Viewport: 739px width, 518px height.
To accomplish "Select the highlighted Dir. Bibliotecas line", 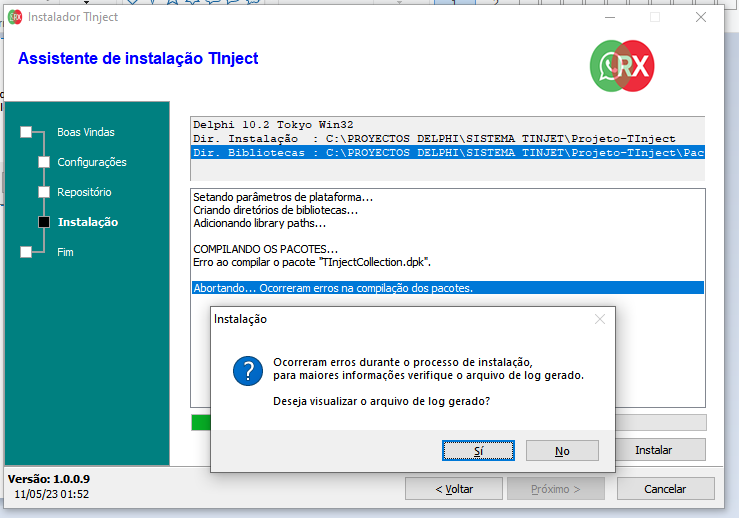I will click(447, 152).
